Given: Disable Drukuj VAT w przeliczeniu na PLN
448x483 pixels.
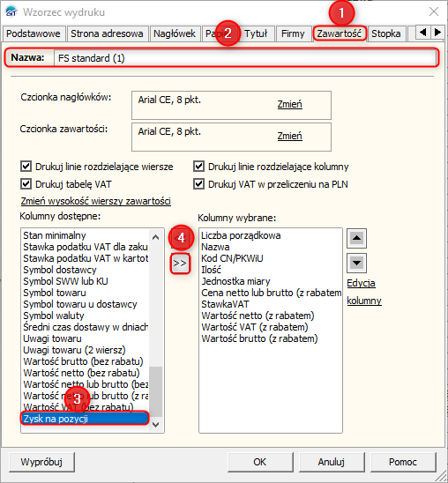Looking at the screenshot, I should coord(198,184).
